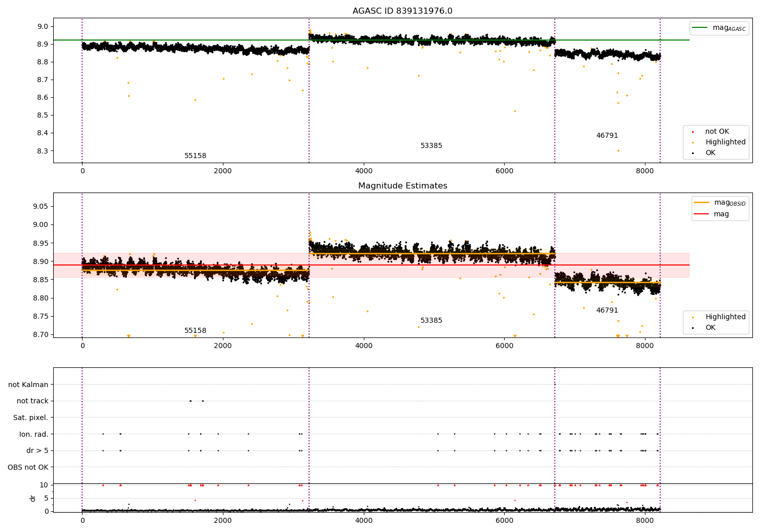Screen dimensions: 760x532
Task: Select the 46791 label in top plot
Action: (x=607, y=136)
